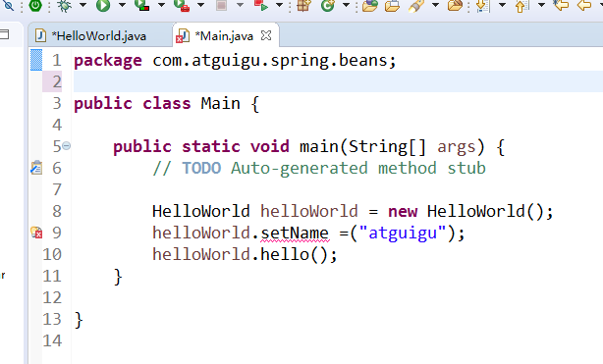This screenshot has height=364, width=603.
Task: Collapse the main method fold at line 5
Action: (67, 146)
